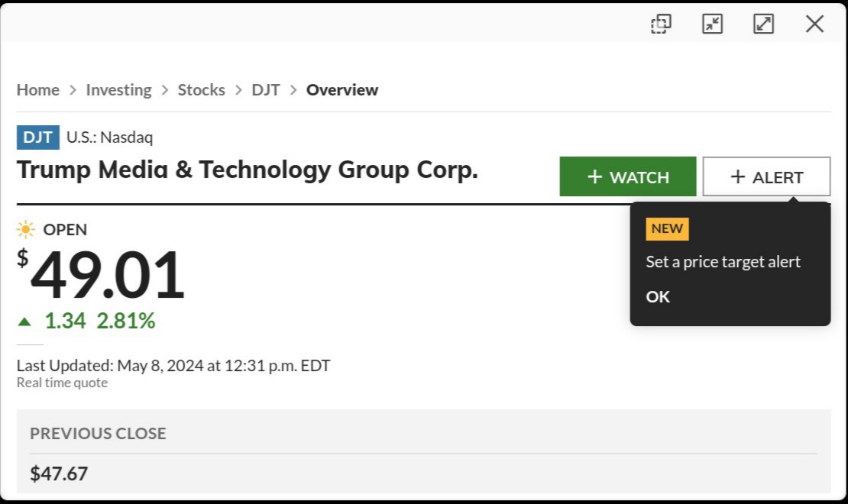Click the Last Updated timestamp text
Image resolution: width=848 pixels, height=504 pixels.
point(173,366)
